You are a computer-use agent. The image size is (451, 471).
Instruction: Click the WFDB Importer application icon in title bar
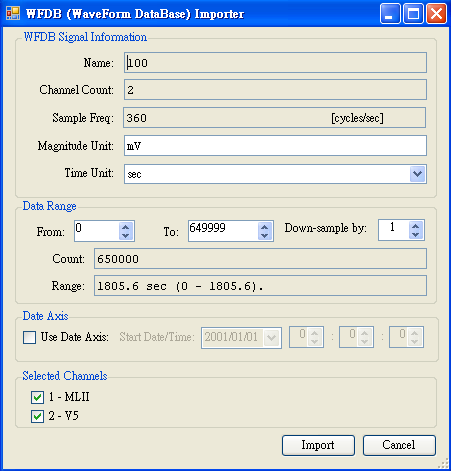[x=13, y=13]
